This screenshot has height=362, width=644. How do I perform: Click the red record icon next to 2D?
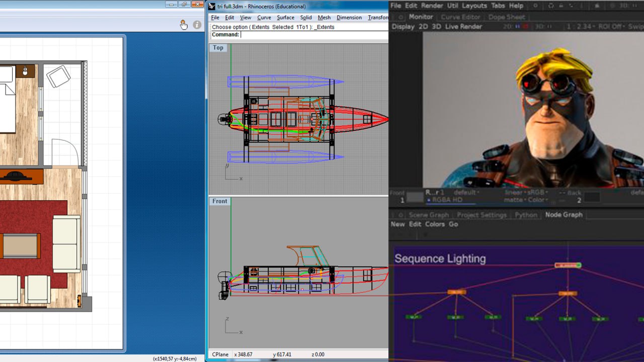526,27
